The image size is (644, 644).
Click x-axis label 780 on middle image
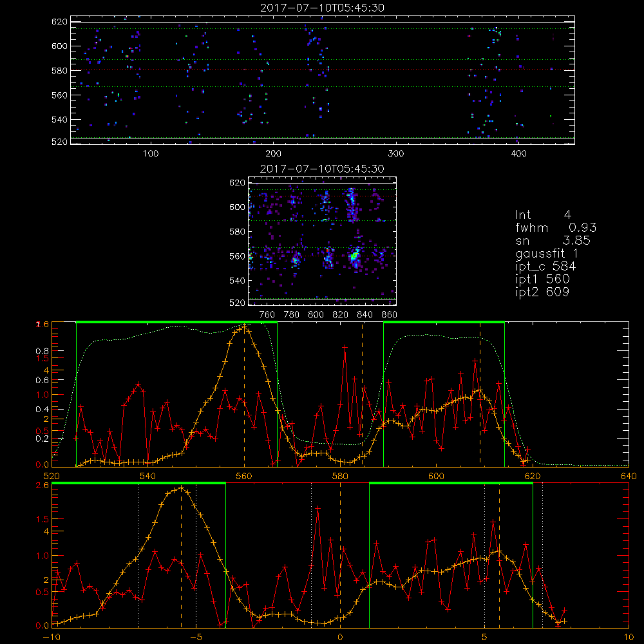point(292,315)
